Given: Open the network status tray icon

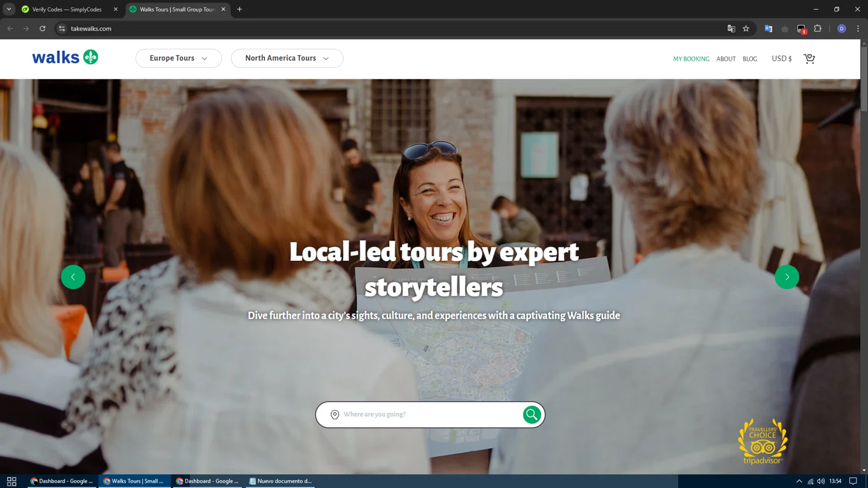Looking at the screenshot, I should coord(810,481).
